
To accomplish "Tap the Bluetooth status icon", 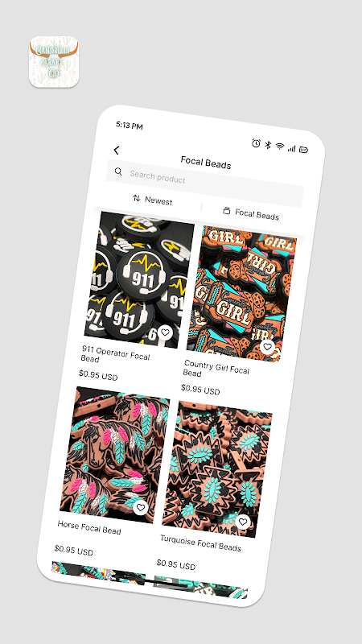I will [268, 145].
